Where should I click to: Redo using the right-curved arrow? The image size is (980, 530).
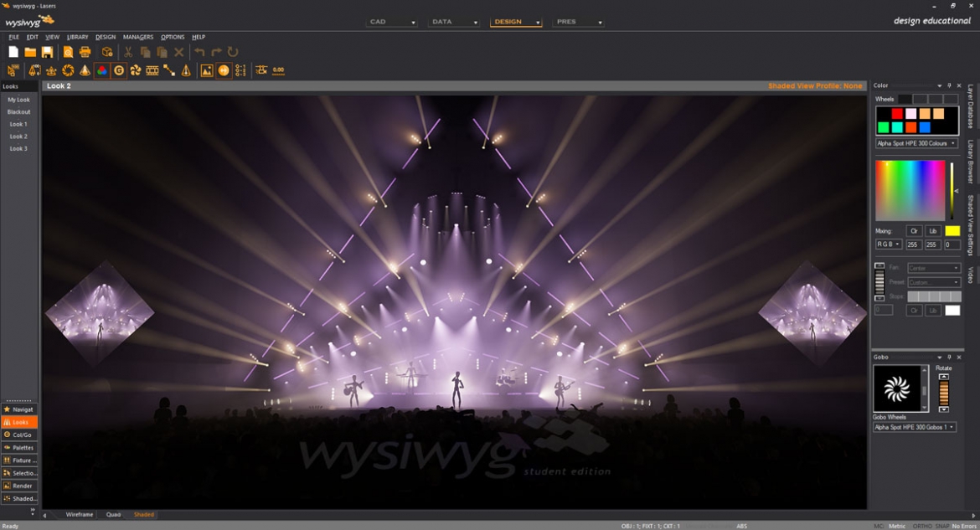(216, 52)
